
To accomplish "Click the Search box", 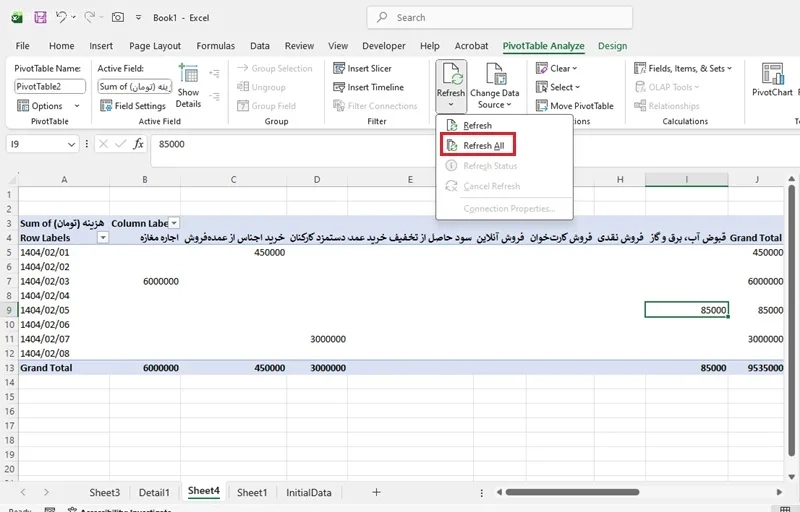I will click(x=499, y=17).
